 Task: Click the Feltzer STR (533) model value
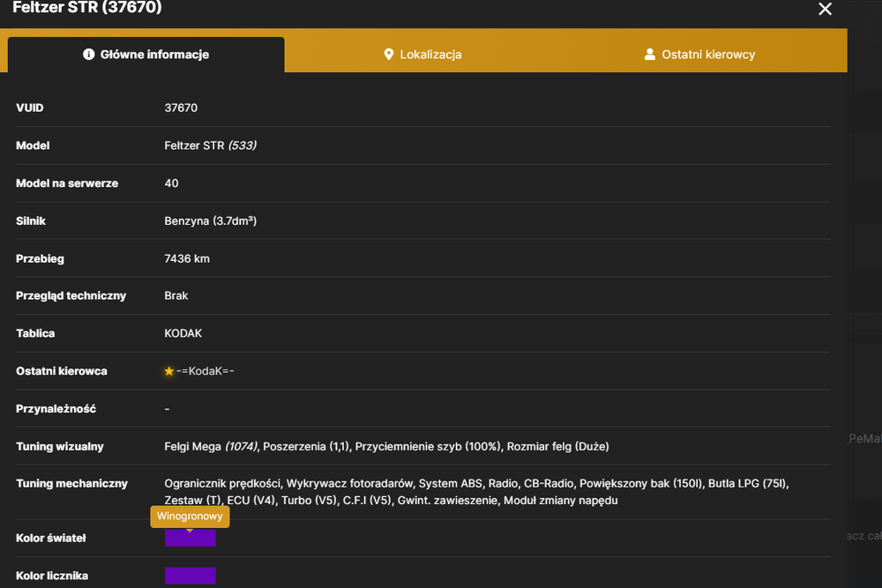tap(211, 145)
